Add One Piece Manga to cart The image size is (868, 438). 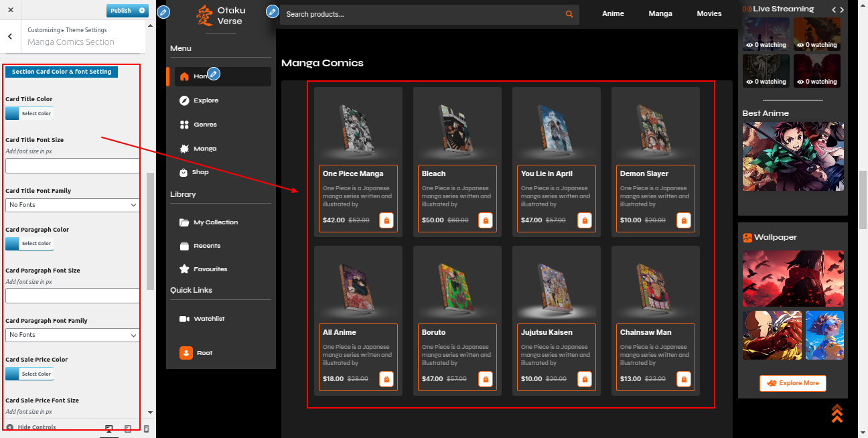(x=386, y=220)
